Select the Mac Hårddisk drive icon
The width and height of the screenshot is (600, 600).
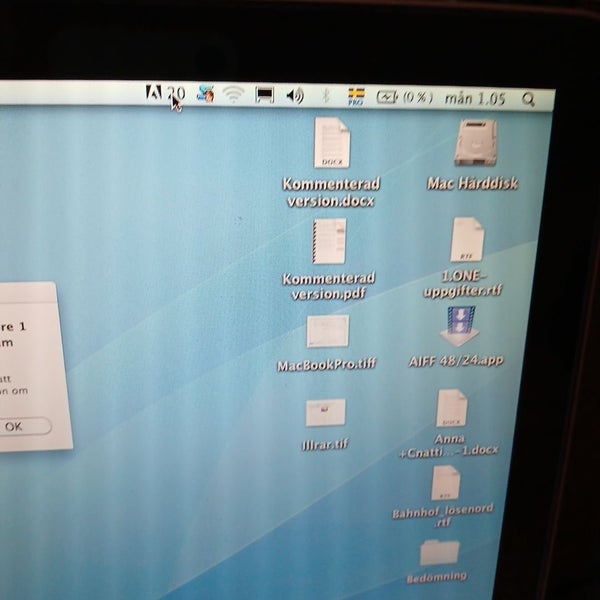(x=475, y=142)
